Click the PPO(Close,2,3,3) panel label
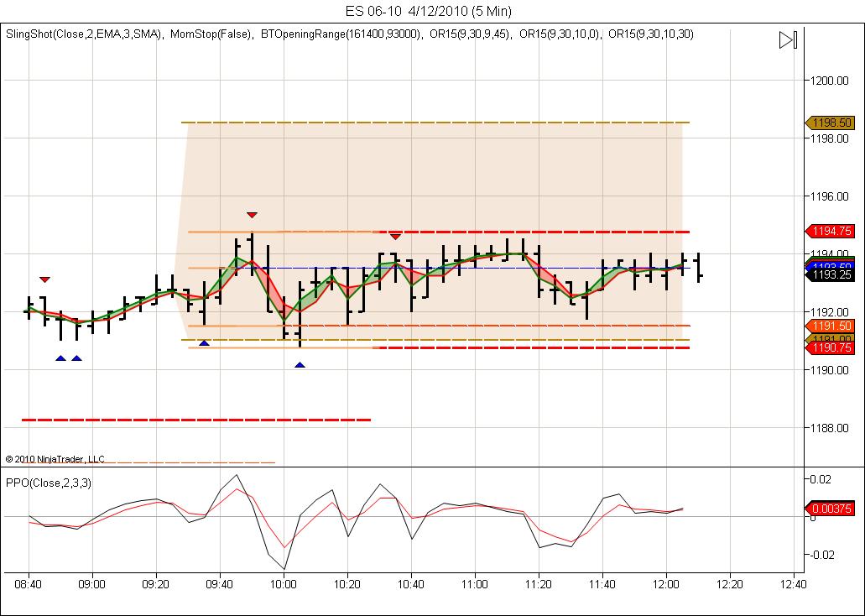Image resolution: width=865 pixels, height=616 pixels. (49, 483)
